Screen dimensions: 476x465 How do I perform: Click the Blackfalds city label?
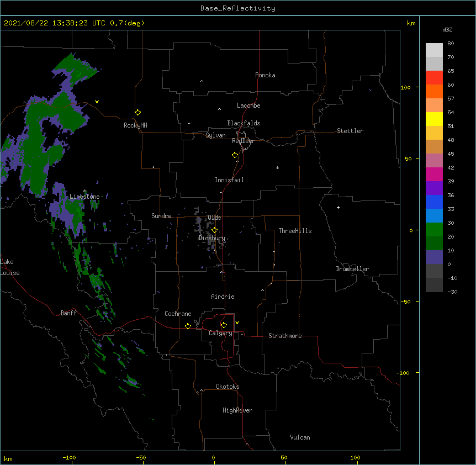[244, 123]
